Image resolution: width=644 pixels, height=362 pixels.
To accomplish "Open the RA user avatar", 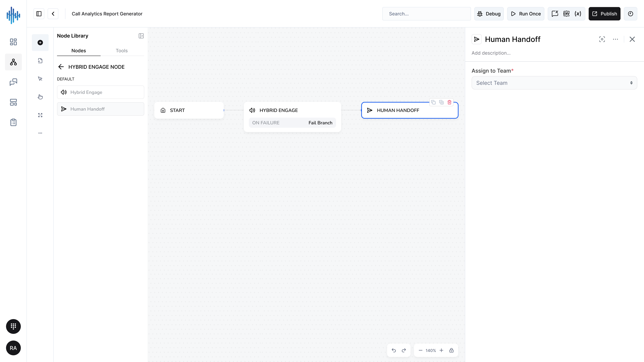I will pos(13,348).
